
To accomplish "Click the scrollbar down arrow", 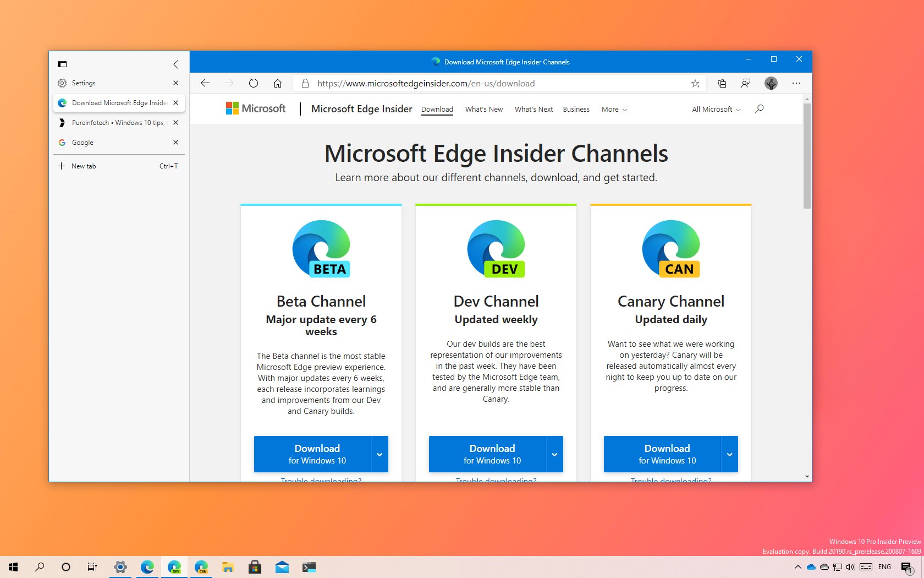I will coord(807,477).
